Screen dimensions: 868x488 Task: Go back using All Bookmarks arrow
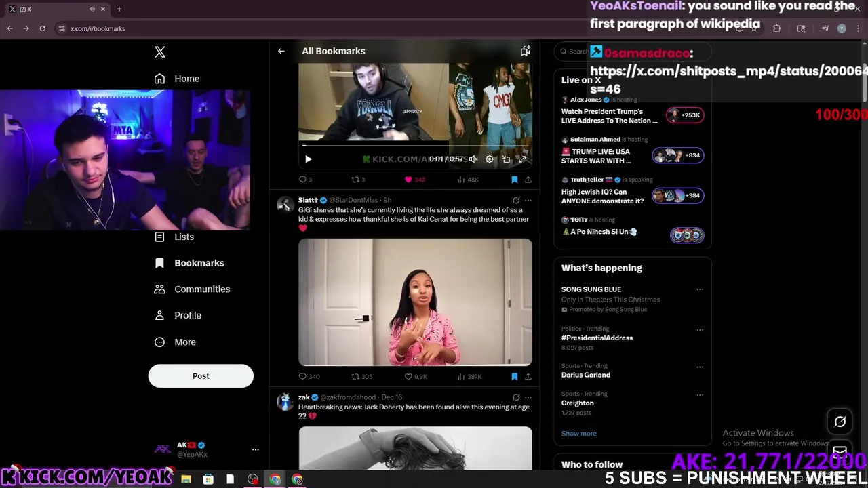[281, 51]
